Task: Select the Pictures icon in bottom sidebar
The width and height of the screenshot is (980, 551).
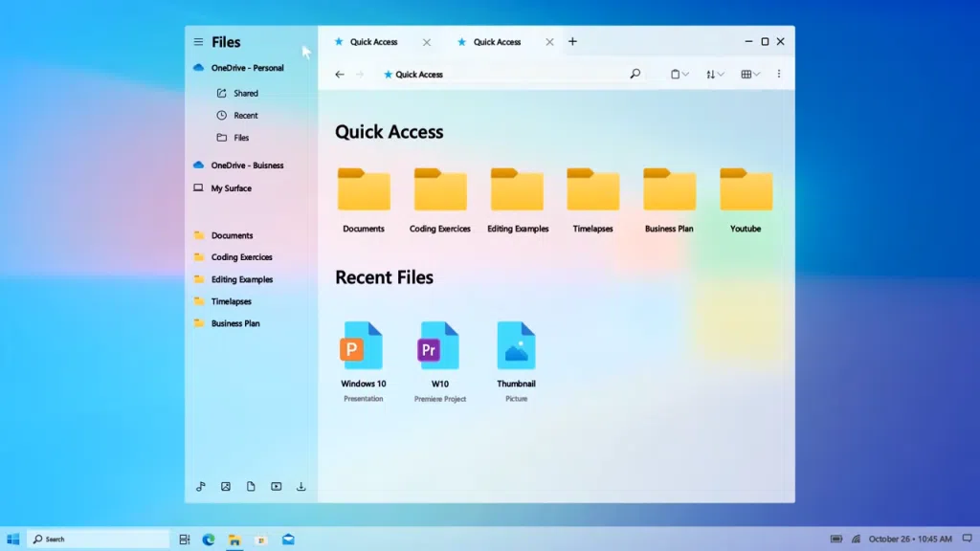Action: click(226, 486)
